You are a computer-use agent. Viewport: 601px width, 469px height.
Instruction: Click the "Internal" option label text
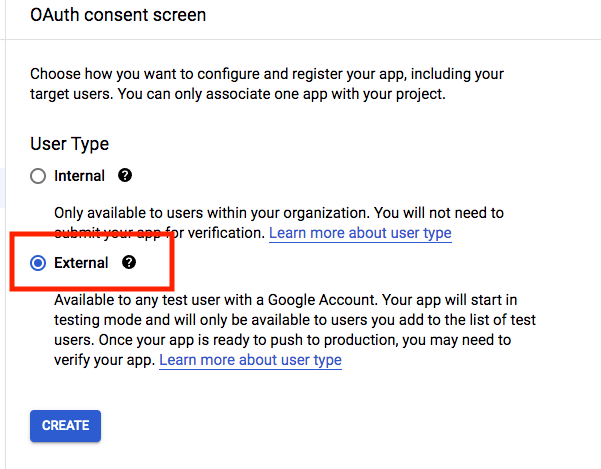click(x=79, y=176)
